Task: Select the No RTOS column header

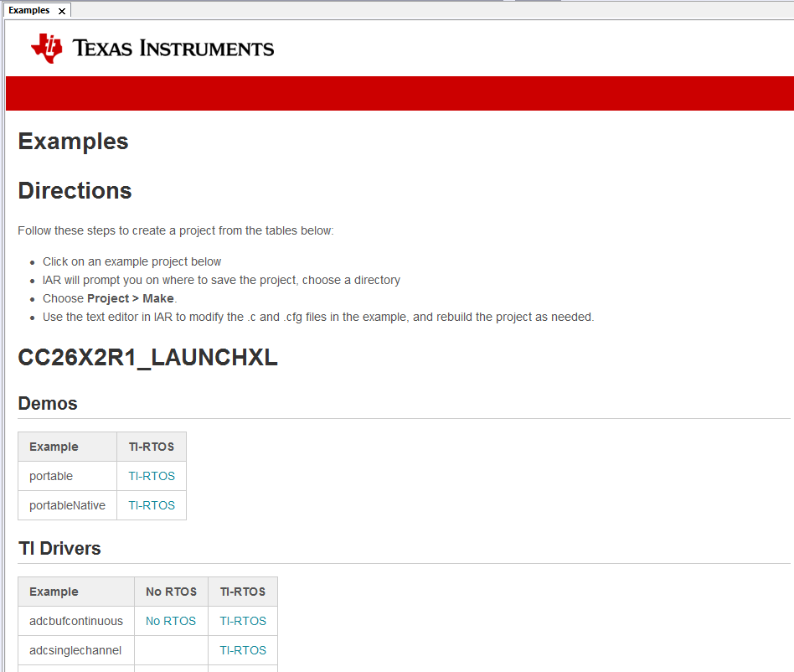Action: point(171,591)
